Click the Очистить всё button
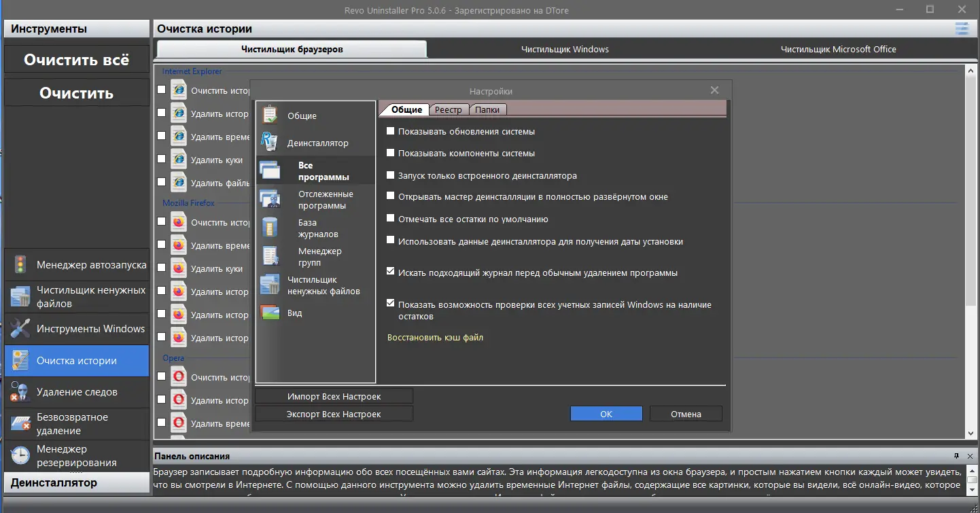980x513 pixels. [77, 60]
